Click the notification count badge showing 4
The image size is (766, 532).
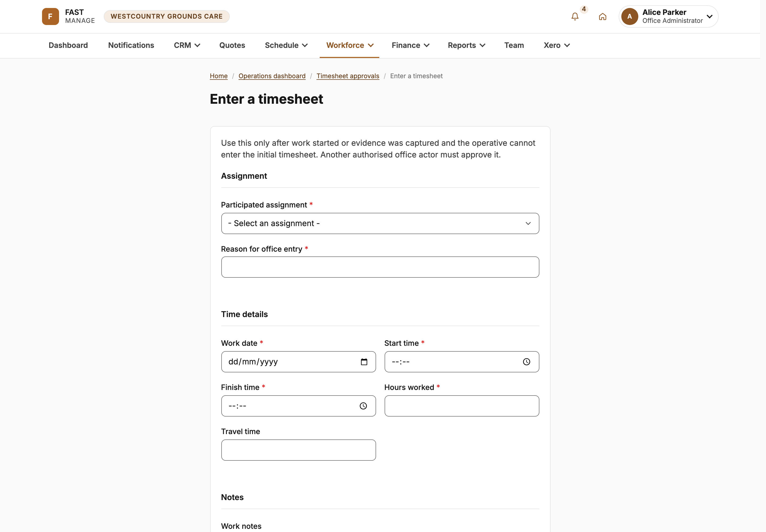584,9
